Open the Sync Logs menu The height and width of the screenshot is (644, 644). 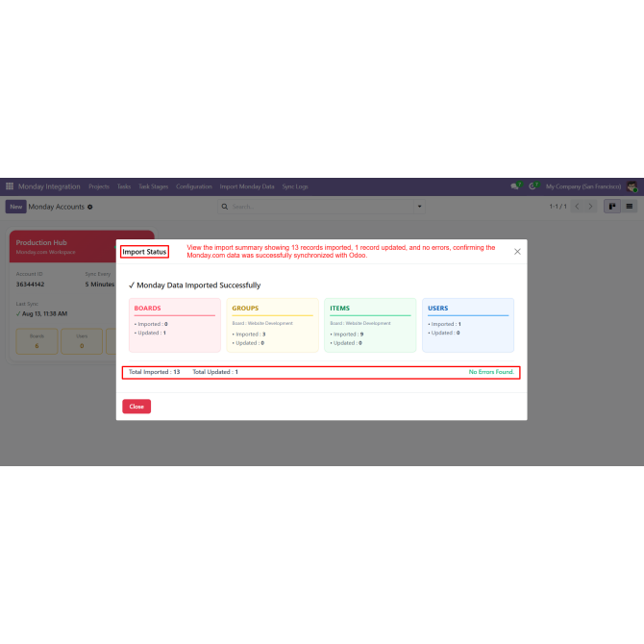coord(295,186)
